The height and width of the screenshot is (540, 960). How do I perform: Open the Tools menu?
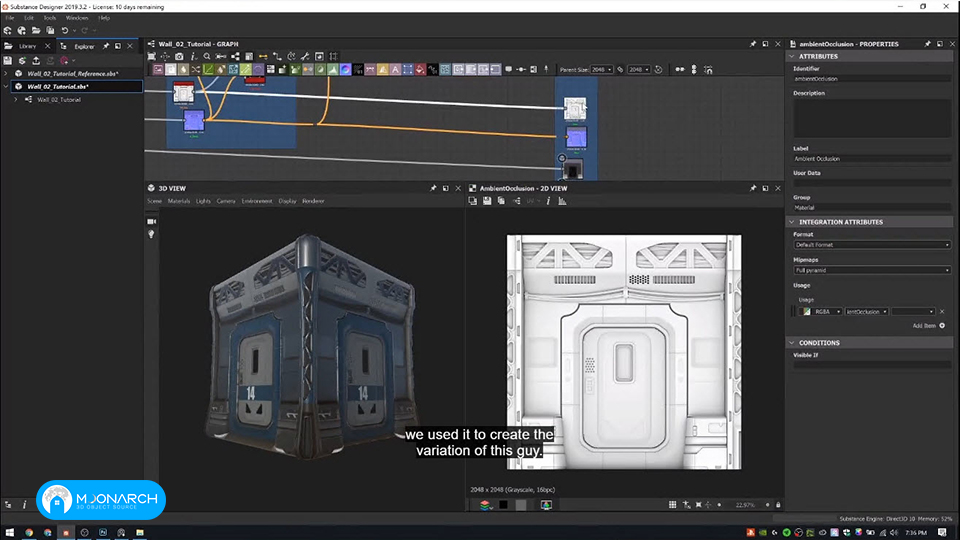50,18
